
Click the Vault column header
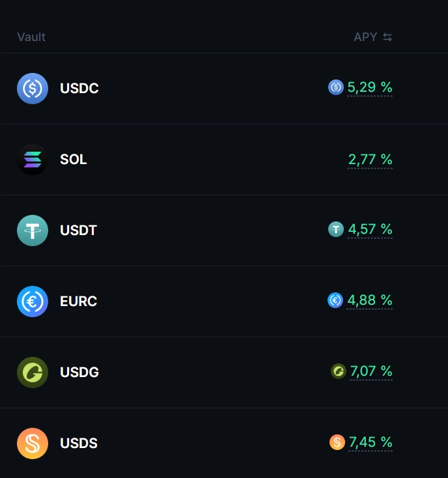31,37
